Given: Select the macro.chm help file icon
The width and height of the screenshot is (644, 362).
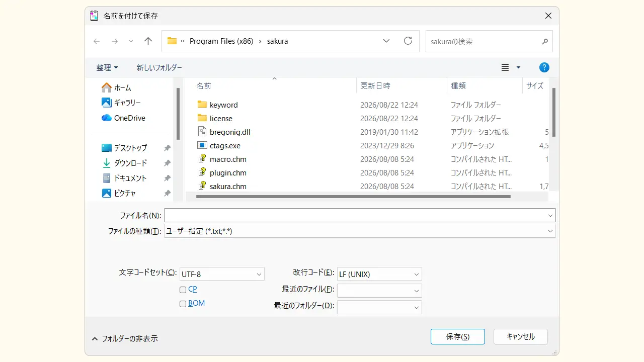Looking at the screenshot, I should point(202,159).
